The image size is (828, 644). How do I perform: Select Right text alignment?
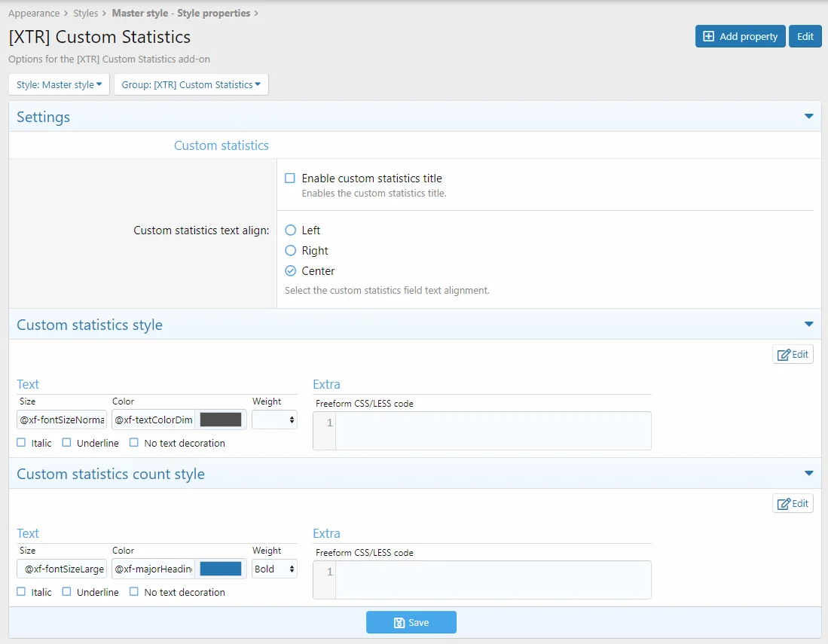pos(290,251)
